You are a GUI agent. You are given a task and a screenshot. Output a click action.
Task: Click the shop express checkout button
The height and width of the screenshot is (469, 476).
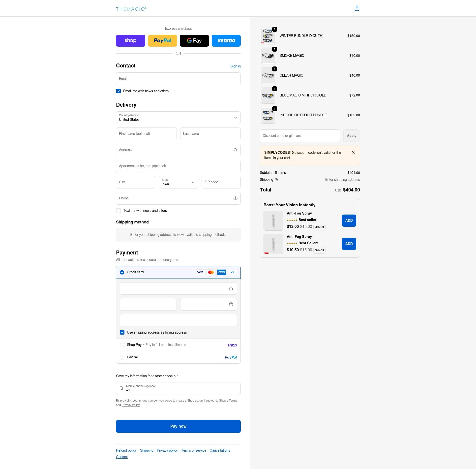click(x=130, y=40)
